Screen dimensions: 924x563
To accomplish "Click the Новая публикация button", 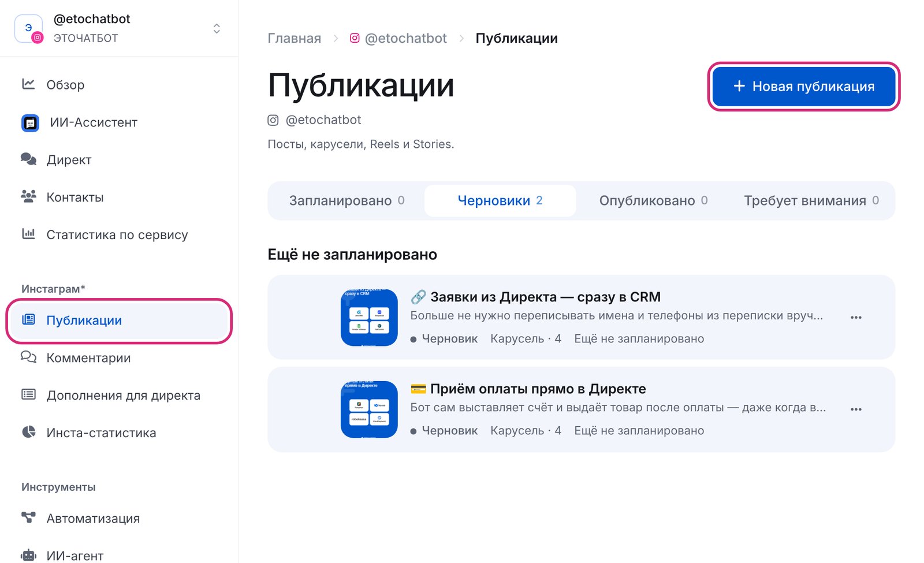I will pos(804,87).
